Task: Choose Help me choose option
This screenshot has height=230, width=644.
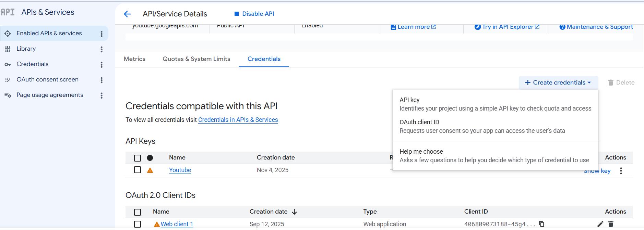Action: tap(496, 156)
